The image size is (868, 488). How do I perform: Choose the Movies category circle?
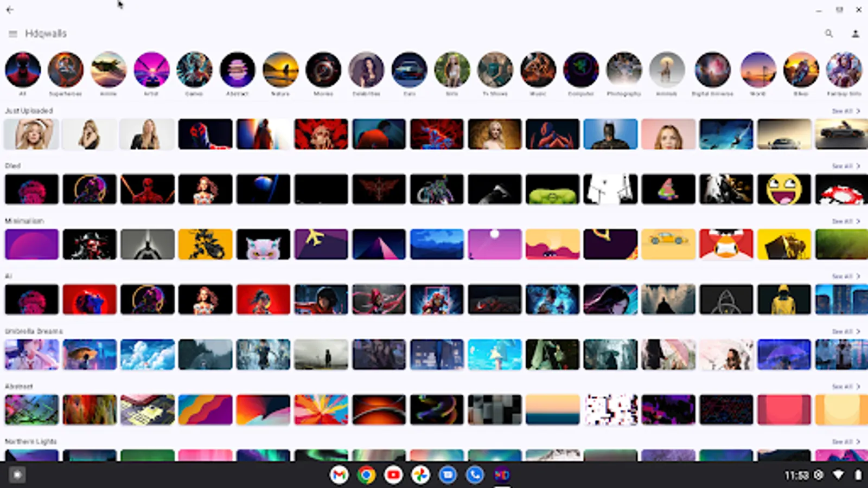(x=323, y=69)
